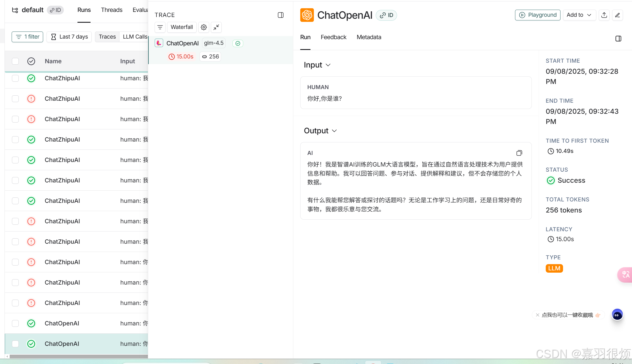632x364 pixels.
Task: Click the green success badge in trace row
Action: (x=238, y=43)
